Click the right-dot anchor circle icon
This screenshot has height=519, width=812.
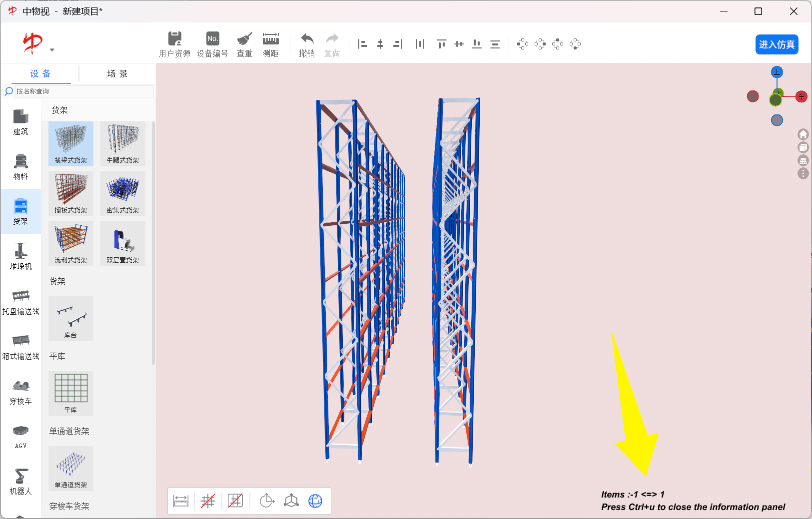(540, 44)
